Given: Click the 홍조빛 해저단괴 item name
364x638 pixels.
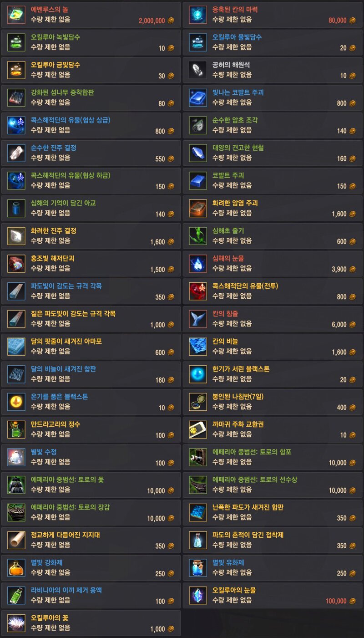Looking at the screenshot, I should click(52, 258).
